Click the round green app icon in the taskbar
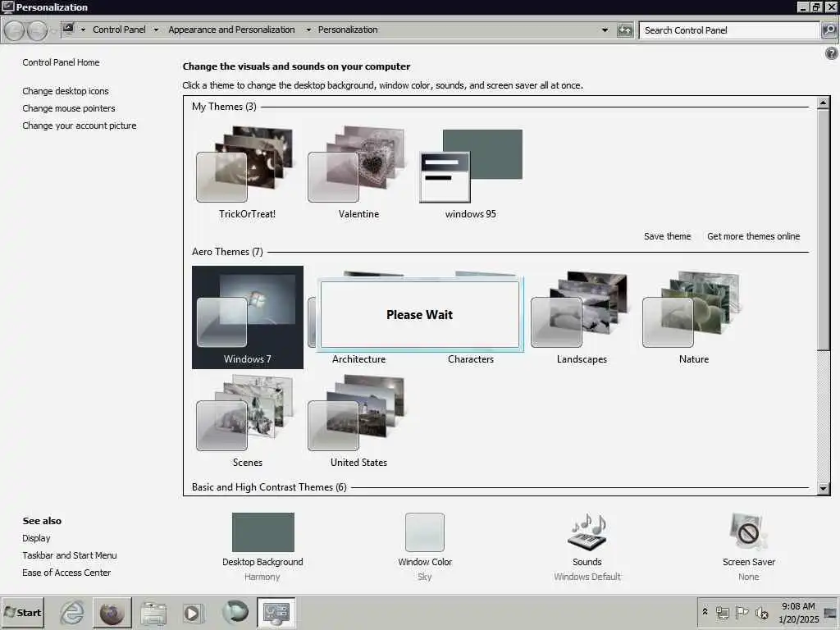The height and width of the screenshot is (630, 840). 235,612
